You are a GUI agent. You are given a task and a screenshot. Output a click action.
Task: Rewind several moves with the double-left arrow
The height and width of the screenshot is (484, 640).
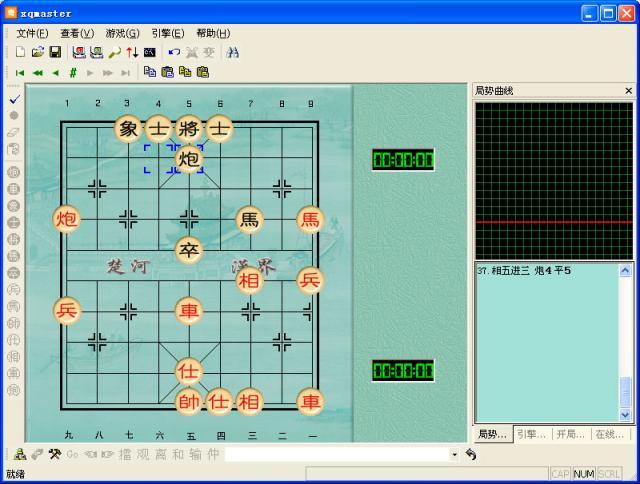click(38, 73)
